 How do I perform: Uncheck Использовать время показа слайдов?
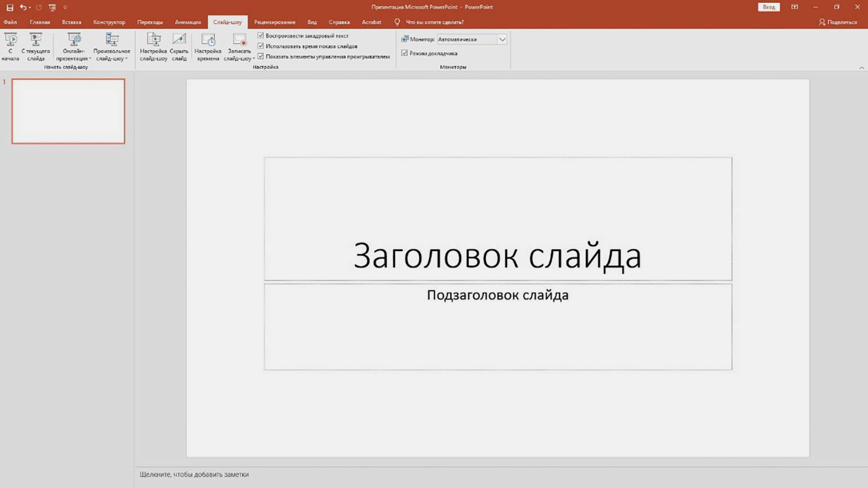tap(260, 46)
